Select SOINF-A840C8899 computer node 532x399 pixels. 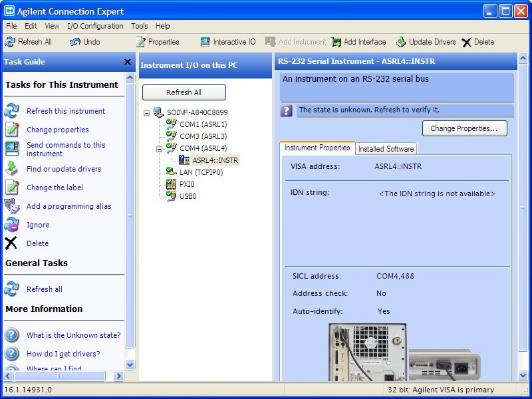[197, 112]
